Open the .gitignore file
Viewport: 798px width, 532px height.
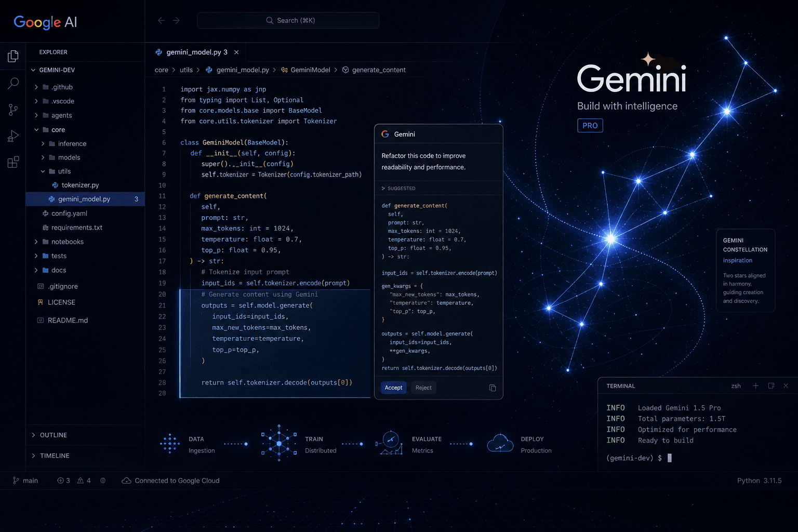[x=58, y=286]
